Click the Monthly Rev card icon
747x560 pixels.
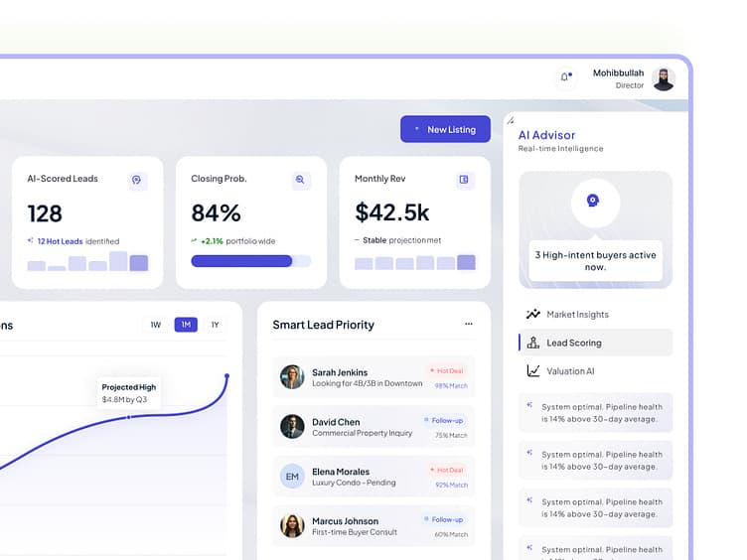[464, 180]
